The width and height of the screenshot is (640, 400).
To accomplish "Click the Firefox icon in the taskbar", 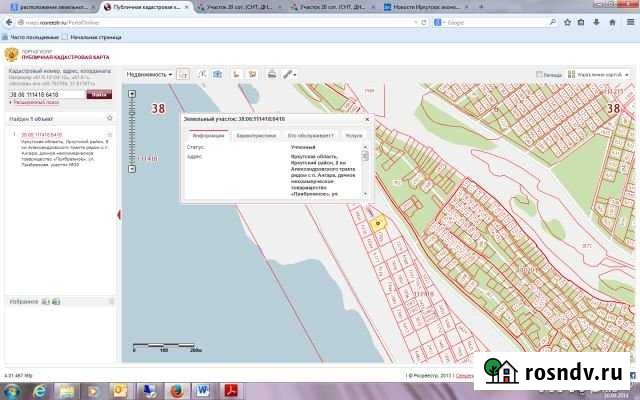I will coord(174,389).
